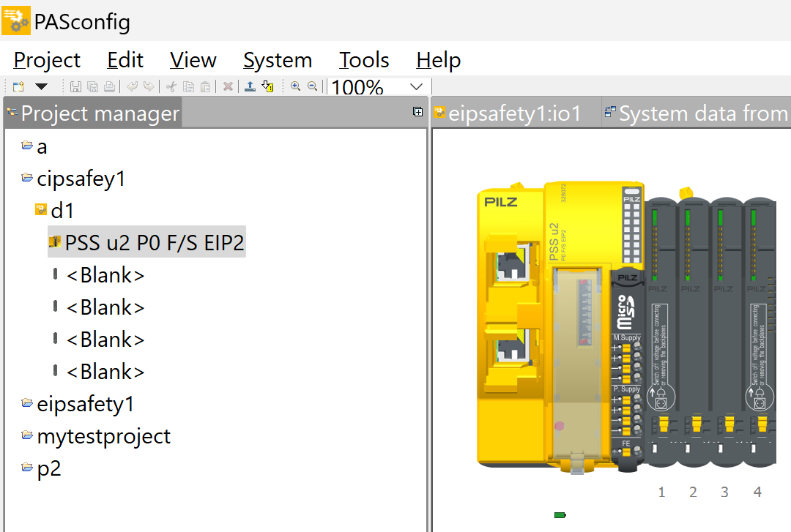Select the mytestproject project in tree
Screen dimensions: 791x532
point(103,437)
